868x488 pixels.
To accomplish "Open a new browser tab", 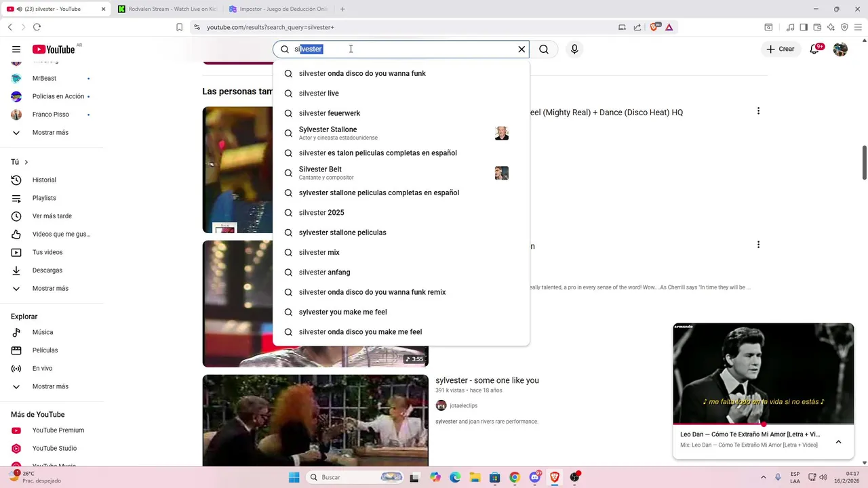I will point(342,9).
